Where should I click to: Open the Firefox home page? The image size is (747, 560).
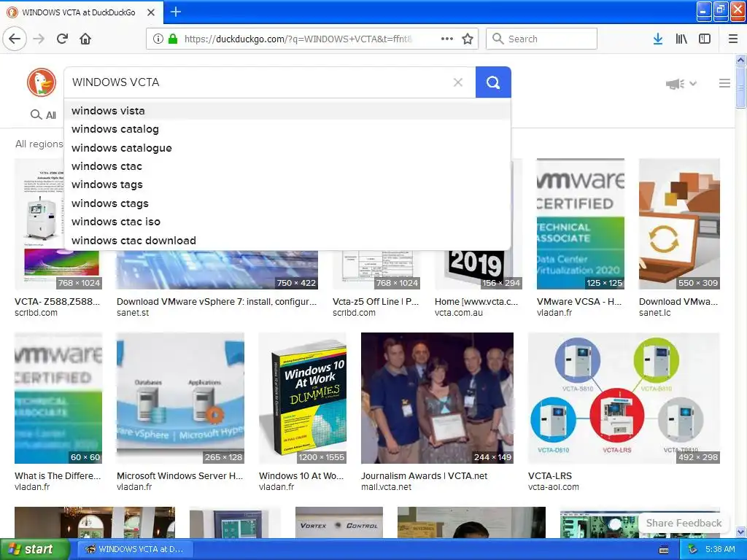pyautogui.click(x=85, y=39)
